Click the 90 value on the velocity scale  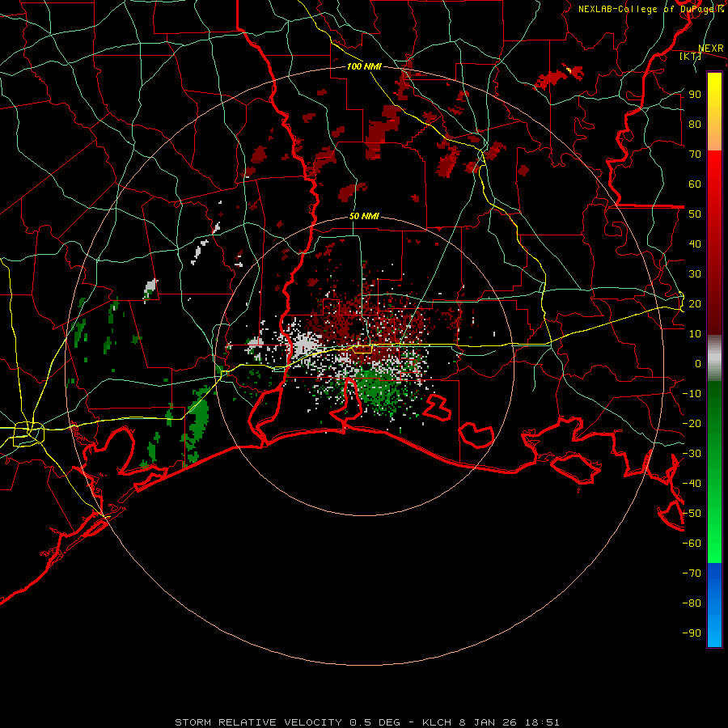coord(695,95)
